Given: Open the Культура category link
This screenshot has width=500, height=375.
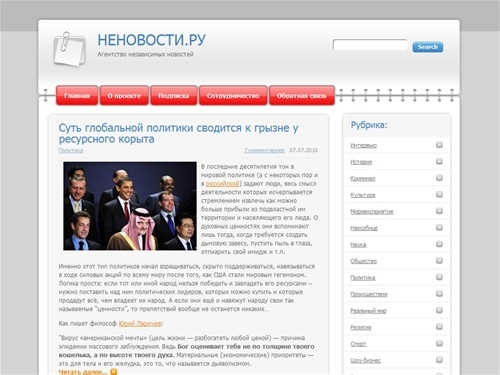Looking at the screenshot, I should [363, 195].
